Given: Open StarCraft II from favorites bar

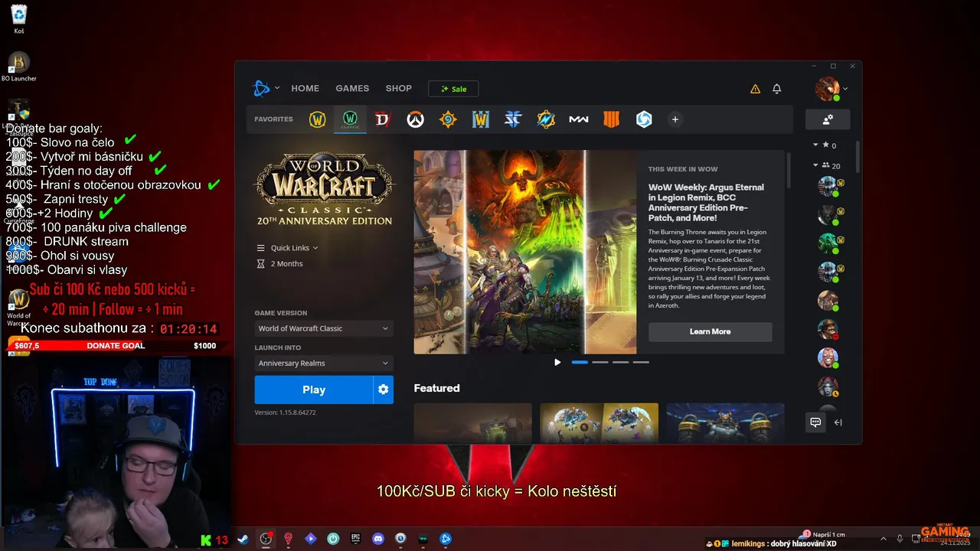Looking at the screenshot, I should point(513,119).
